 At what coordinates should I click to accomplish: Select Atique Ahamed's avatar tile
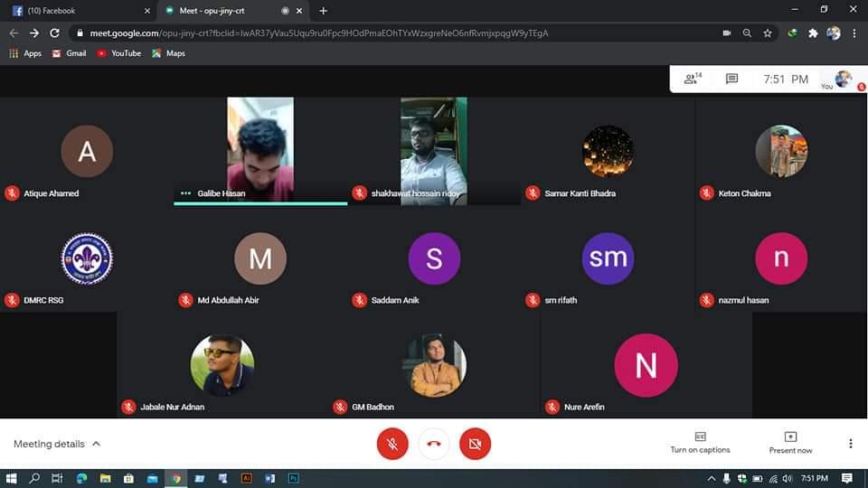click(87, 151)
